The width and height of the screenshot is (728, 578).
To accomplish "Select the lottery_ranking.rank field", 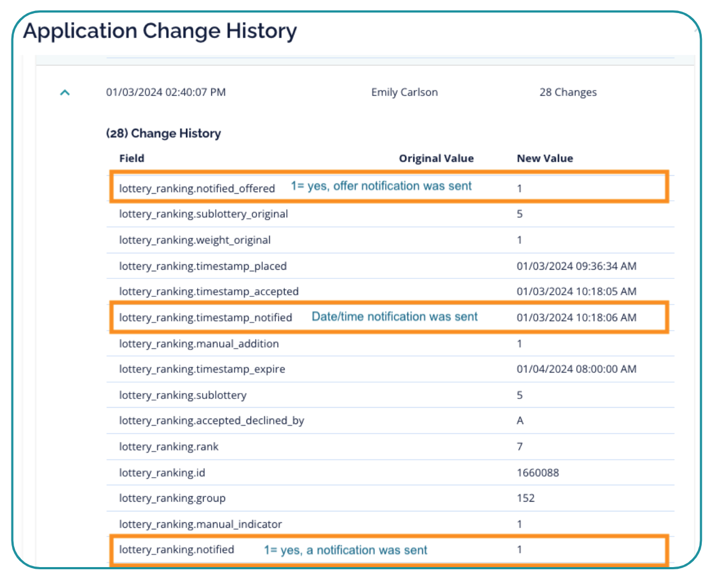I will [x=169, y=447].
